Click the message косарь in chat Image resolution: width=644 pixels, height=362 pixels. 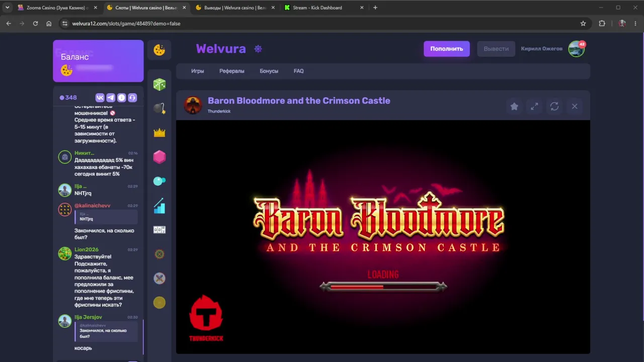pos(83,348)
